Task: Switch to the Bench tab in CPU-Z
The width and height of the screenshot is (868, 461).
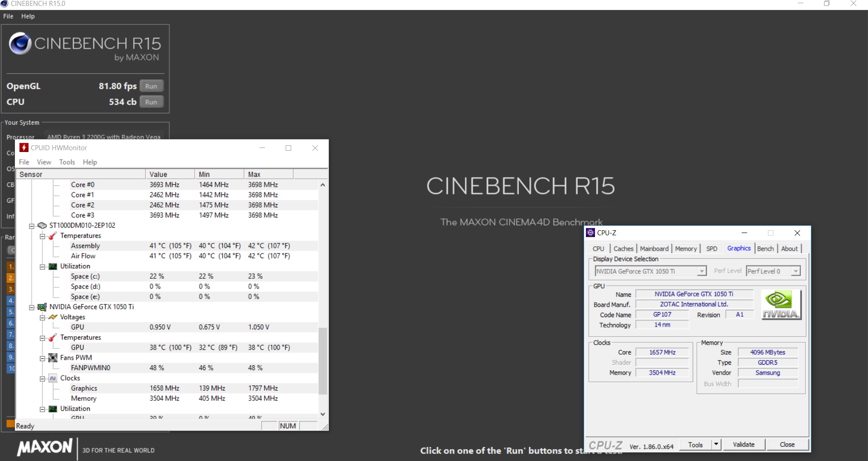Action: [x=765, y=248]
